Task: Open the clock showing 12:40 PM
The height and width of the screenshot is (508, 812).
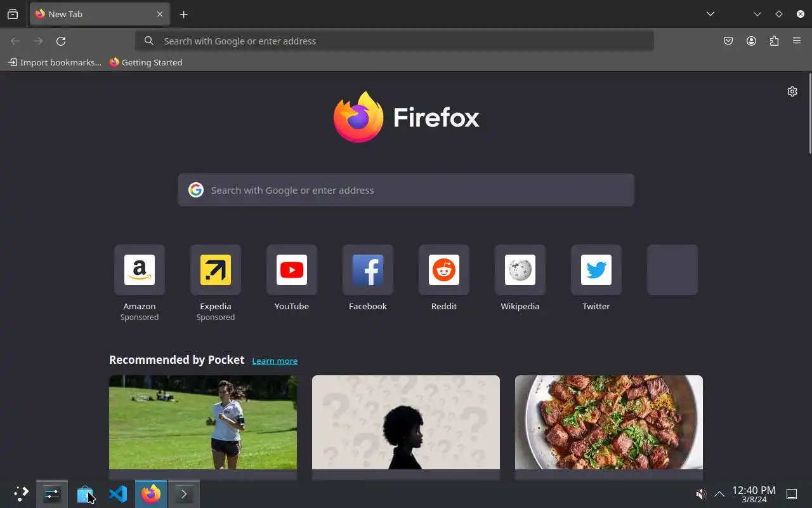Action: [x=754, y=494]
